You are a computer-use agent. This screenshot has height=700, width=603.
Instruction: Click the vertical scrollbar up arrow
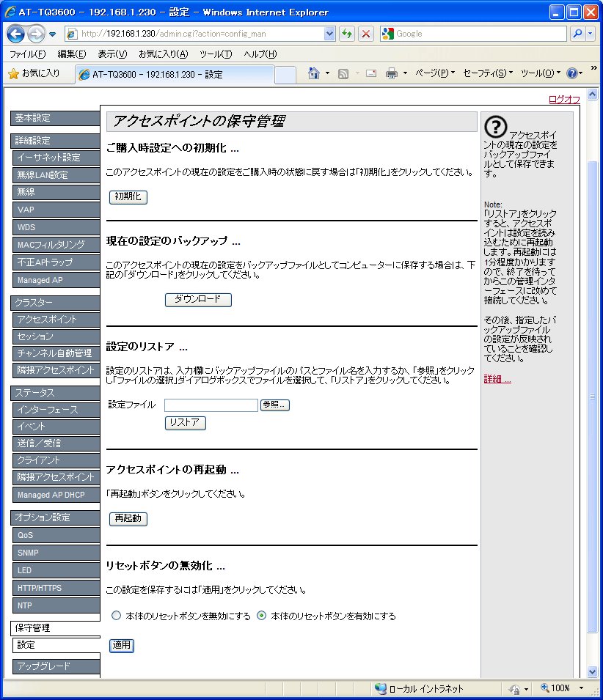coord(592,95)
